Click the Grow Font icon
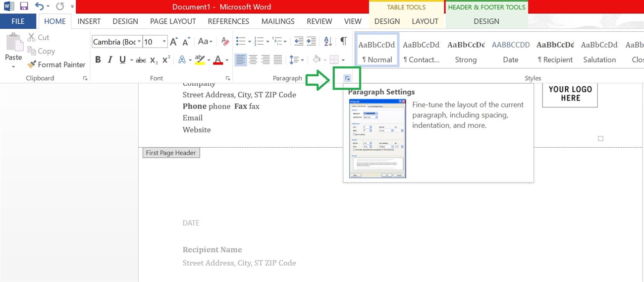Screen dimensions: 644x282 (x=173, y=42)
